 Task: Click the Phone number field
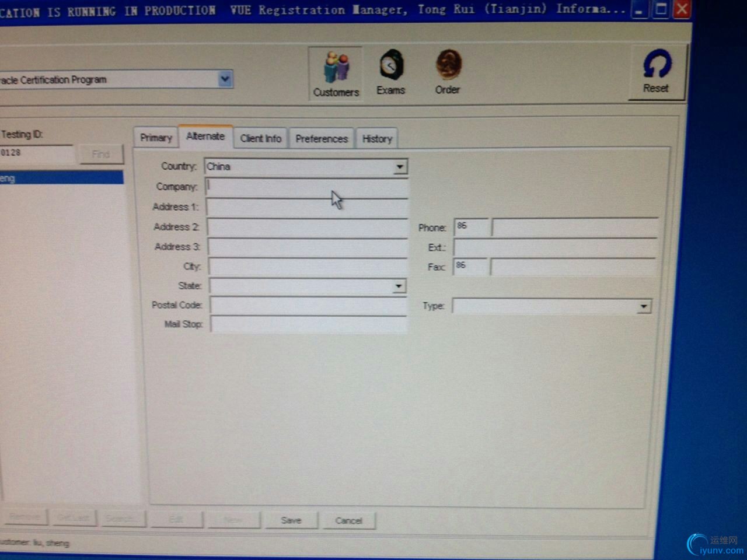(575, 227)
